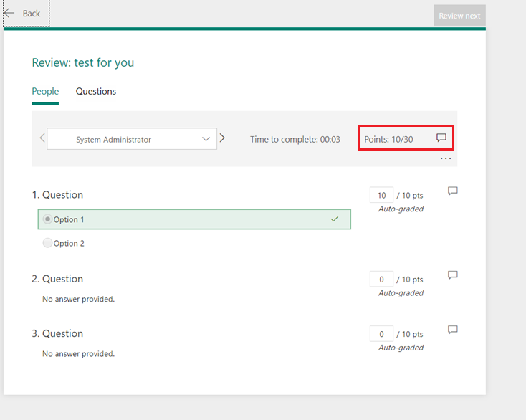Select Option 1 radio button
This screenshot has width=526, height=420.
pyautogui.click(x=47, y=219)
